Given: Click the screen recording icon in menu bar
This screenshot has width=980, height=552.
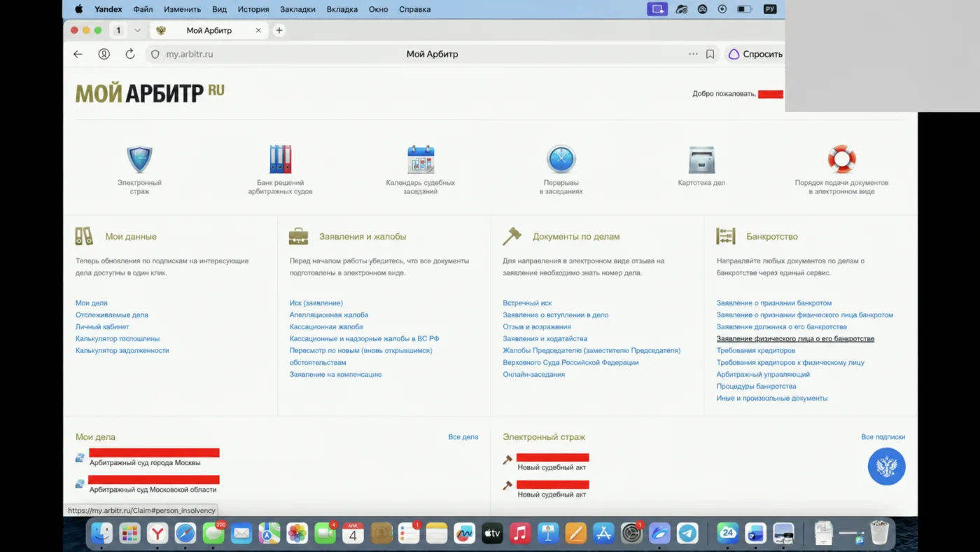Looking at the screenshot, I should (657, 9).
